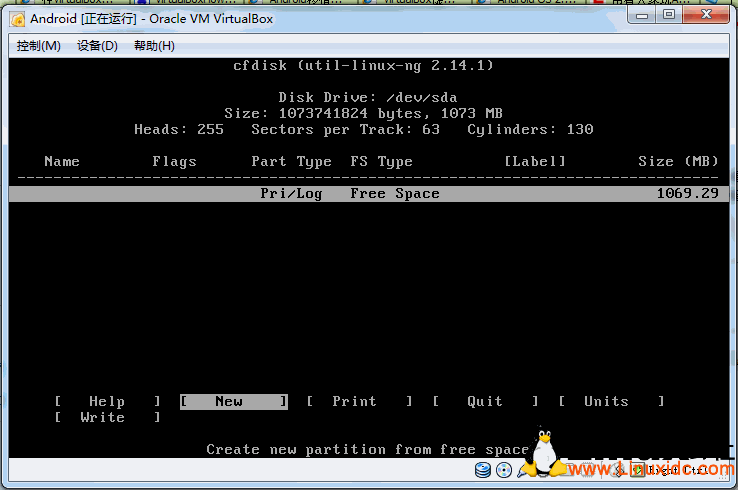The height and width of the screenshot is (490, 738).
Task: Choose the Print option in cfdisk
Action: [x=355, y=401]
